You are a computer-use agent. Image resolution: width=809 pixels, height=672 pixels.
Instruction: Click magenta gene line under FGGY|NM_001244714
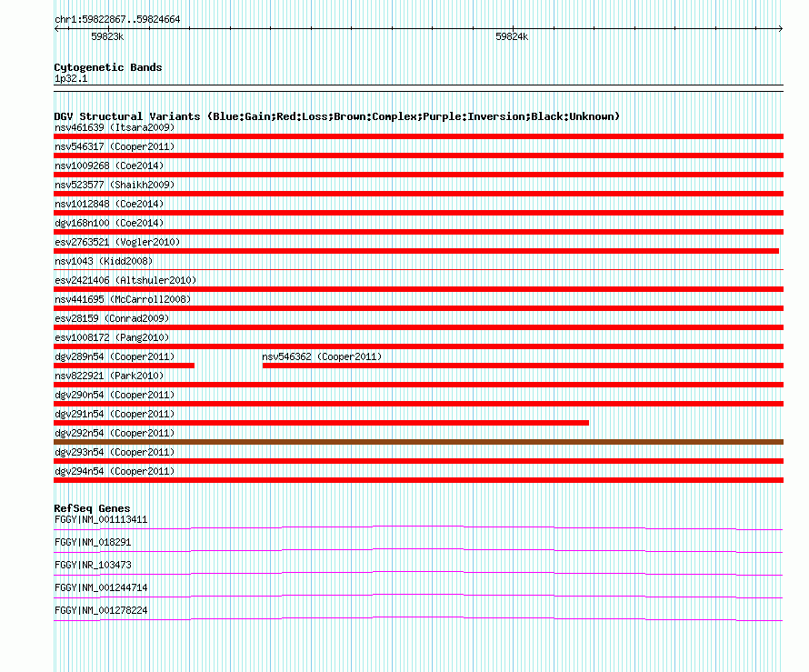418,596
